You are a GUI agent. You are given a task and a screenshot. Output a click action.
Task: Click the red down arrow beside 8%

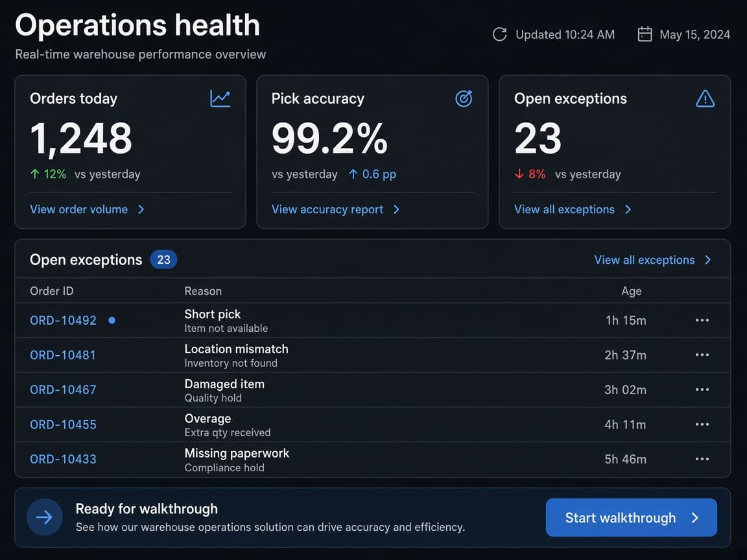(x=519, y=174)
